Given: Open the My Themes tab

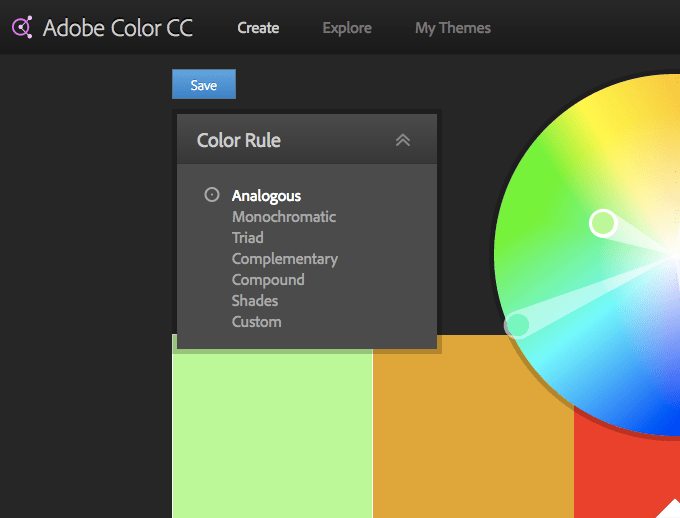Looking at the screenshot, I should pyautogui.click(x=453, y=28).
